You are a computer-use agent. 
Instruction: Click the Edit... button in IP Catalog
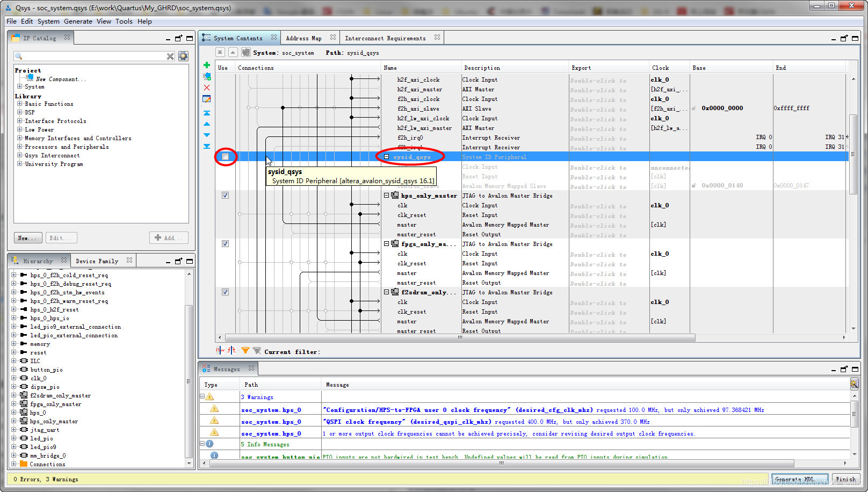(61, 238)
